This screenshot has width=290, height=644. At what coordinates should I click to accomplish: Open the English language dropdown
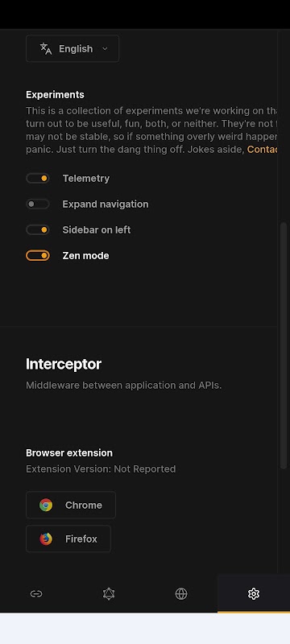pos(72,48)
